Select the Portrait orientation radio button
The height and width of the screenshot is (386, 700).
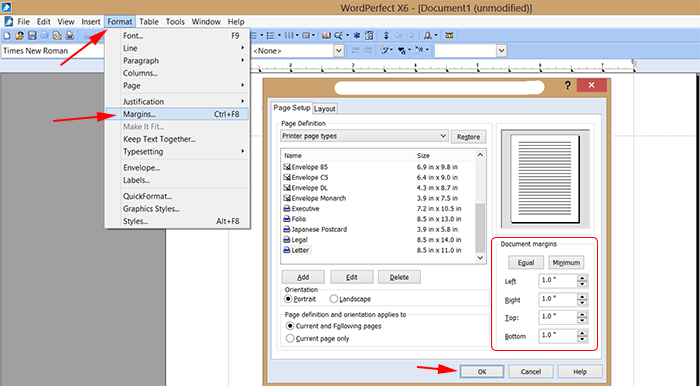pyautogui.click(x=288, y=299)
